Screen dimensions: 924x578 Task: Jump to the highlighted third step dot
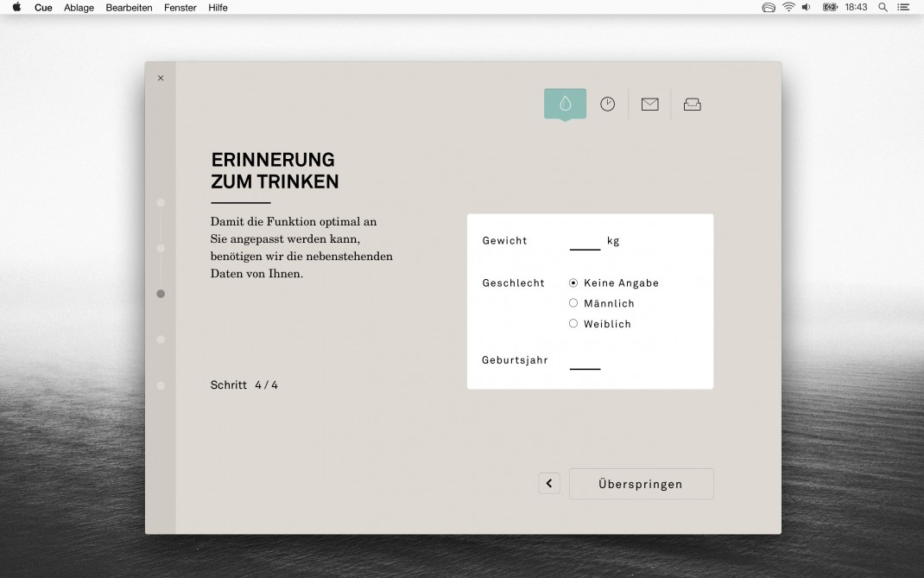click(161, 294)
